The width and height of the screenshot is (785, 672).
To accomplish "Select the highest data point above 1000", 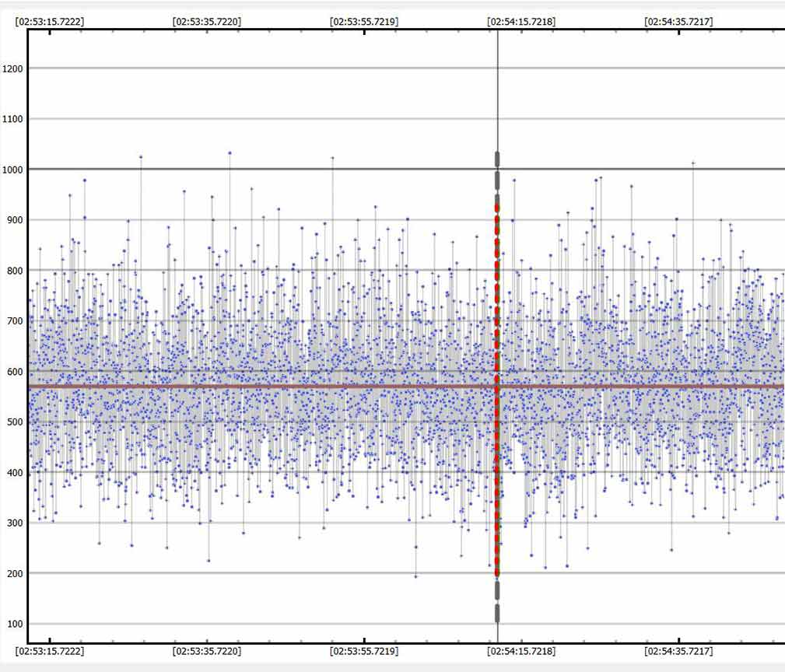I will point(230,153).
